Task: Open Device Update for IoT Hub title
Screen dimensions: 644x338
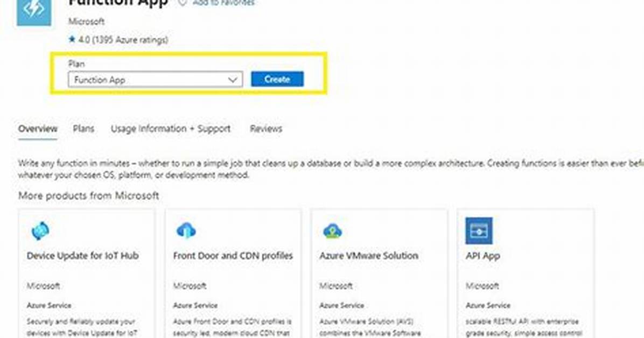Action: 82,256
